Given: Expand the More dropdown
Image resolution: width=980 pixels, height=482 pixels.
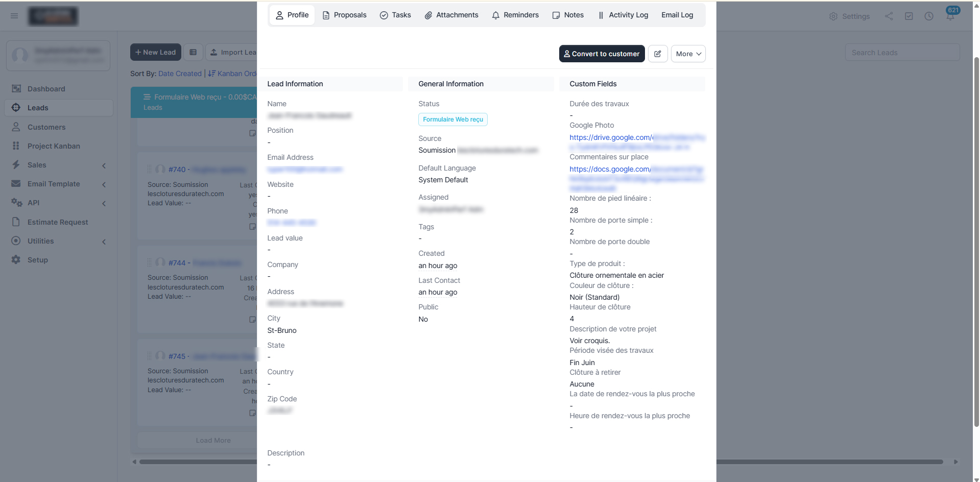Looking at the screenshot, I should (688, 54).
